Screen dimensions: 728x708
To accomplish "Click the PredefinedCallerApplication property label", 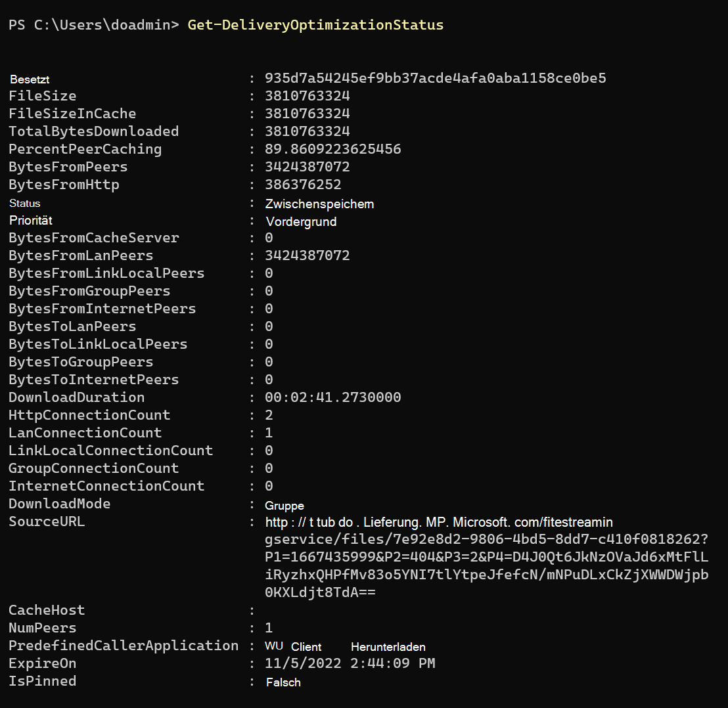I will [124, 646].
